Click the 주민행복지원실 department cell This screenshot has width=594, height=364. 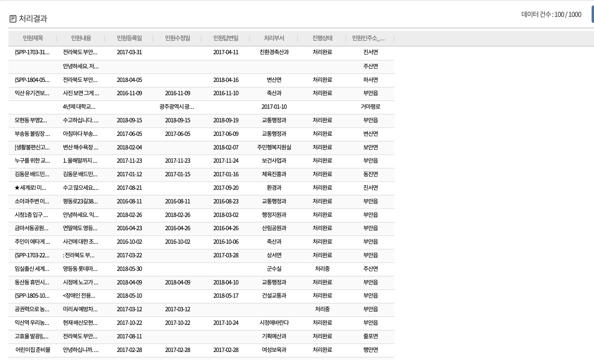pyautogui.click(x=274, y=148)
